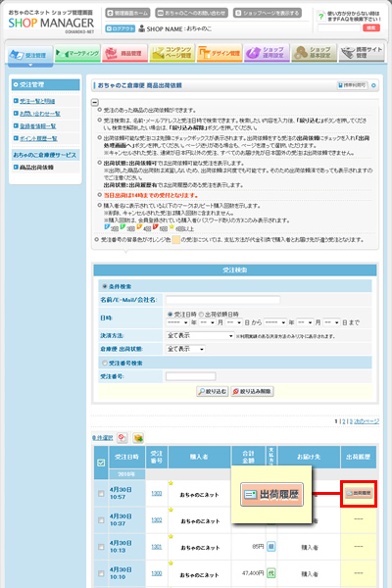Open the 受注一覧と明細 sidebar link
Image resolution: width=392 pixels, height=588 pixels.
(37, 101)
